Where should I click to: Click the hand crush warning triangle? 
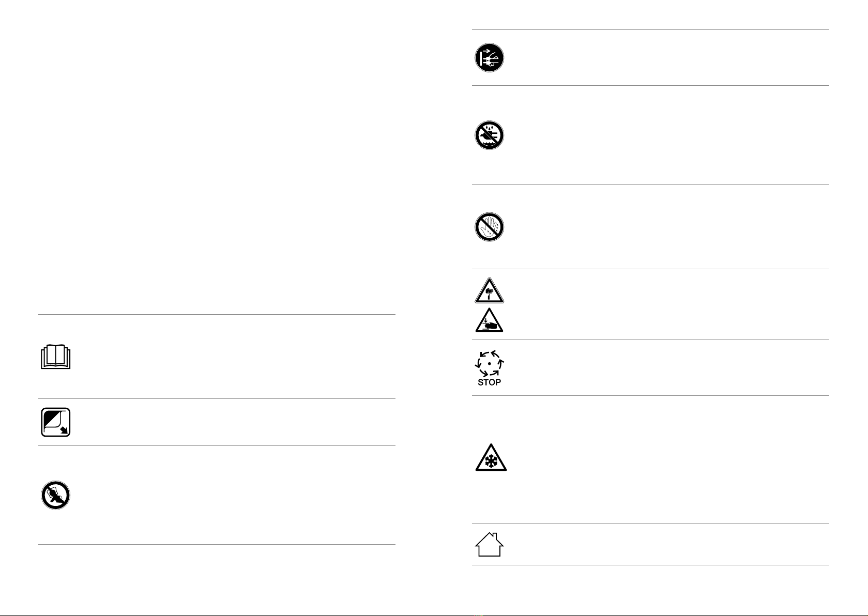[x=490, y=320]
